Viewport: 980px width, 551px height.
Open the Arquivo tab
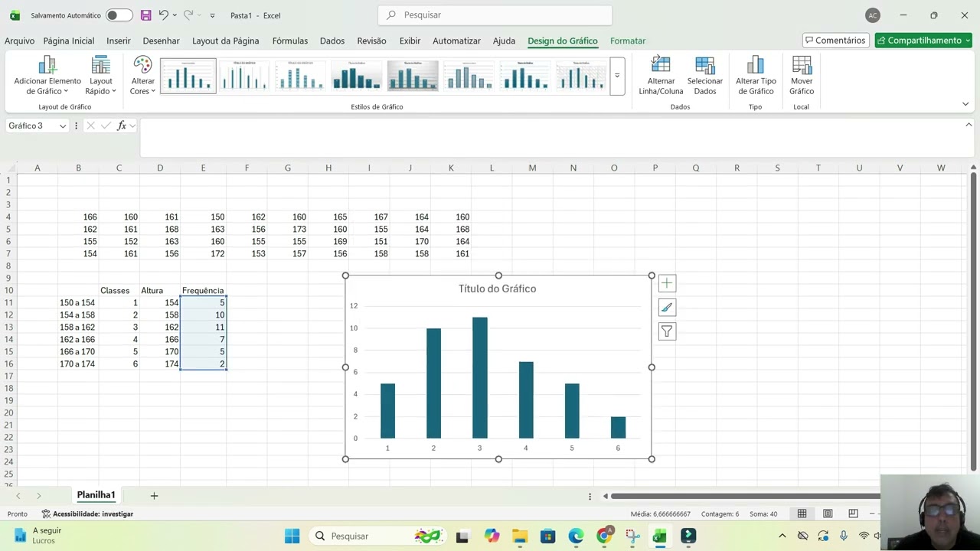point(19,41)
